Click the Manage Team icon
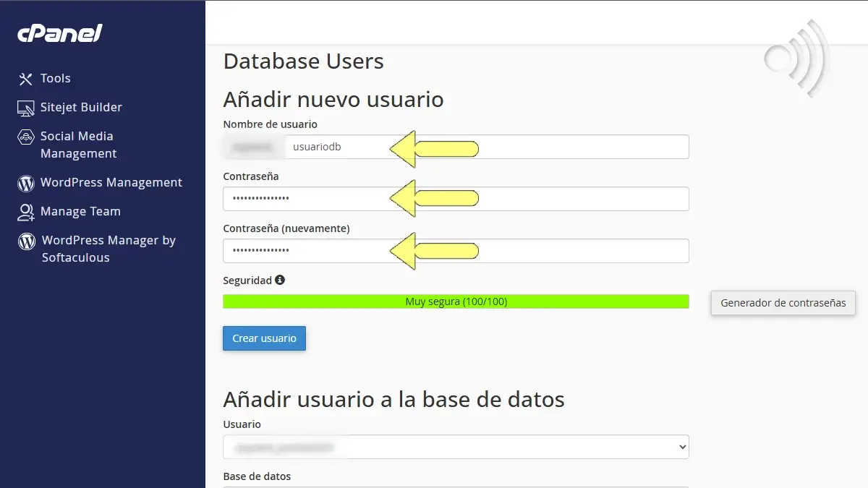 pyautogui.click(x=25, y=211)
